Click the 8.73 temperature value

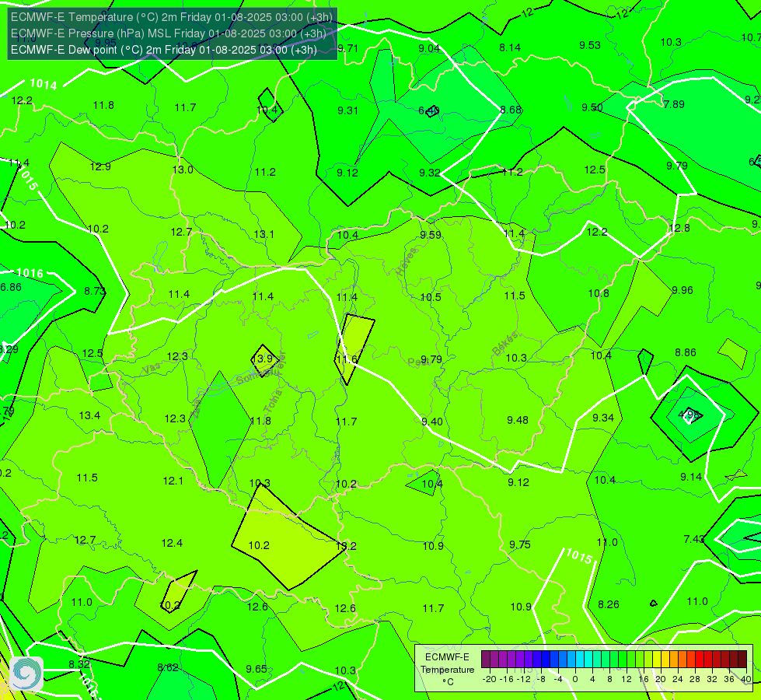[95, 291]
